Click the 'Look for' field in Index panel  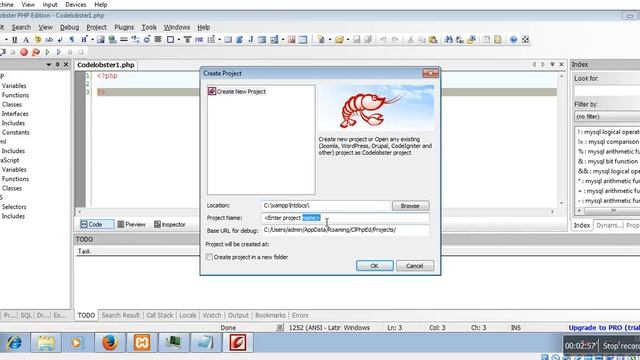click(607, 91)
